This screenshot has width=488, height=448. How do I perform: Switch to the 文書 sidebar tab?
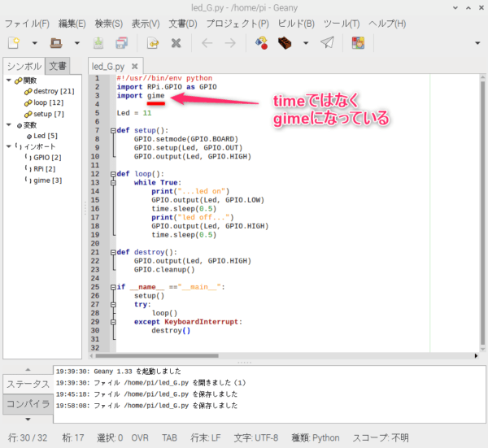pos(58,66)
